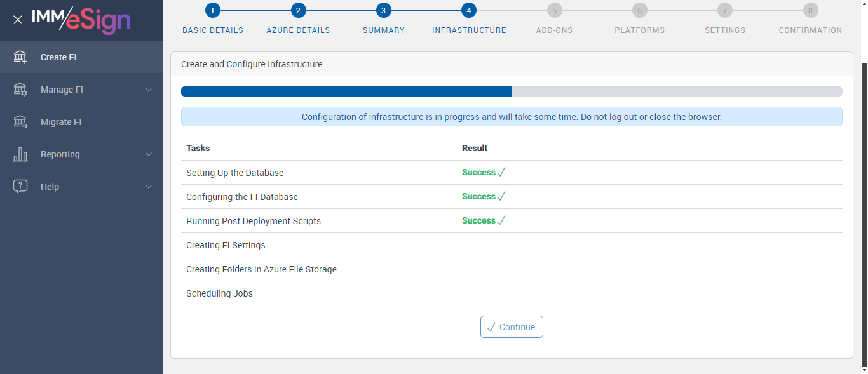Screen dimensions: 868x374
Task: Click Success checkmark for Setting Up the Database
Action: coord(501,172)
